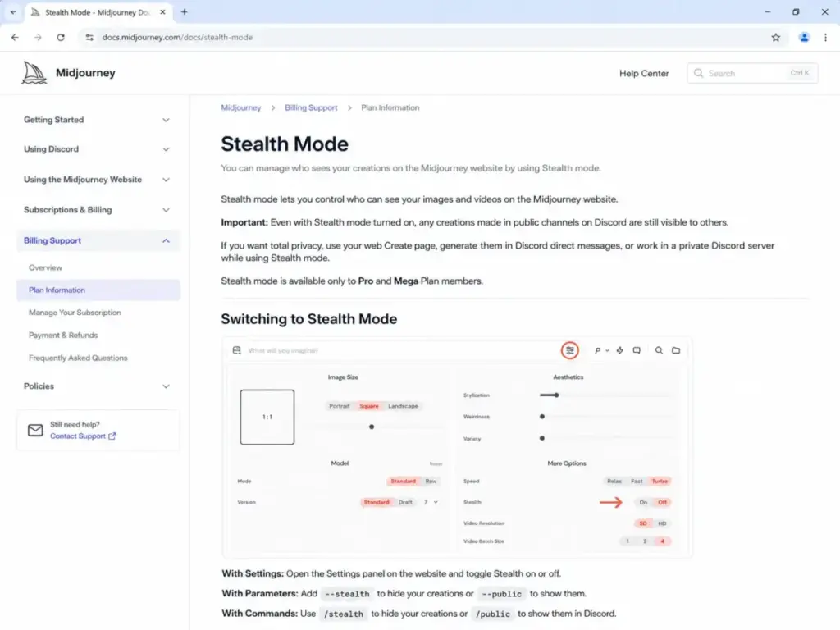
Task: Click the Switching to Stealth Mode heading
Action: click(x=309, y=319)
